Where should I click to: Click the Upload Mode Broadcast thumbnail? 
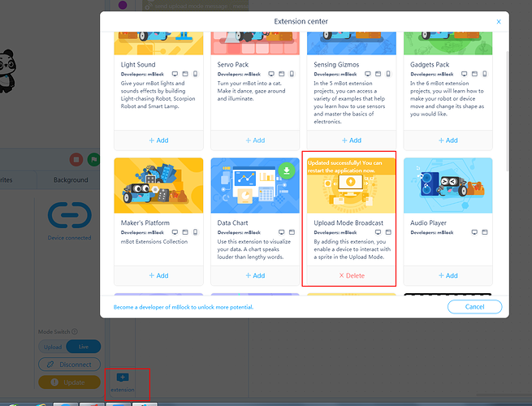pos(352,185)
